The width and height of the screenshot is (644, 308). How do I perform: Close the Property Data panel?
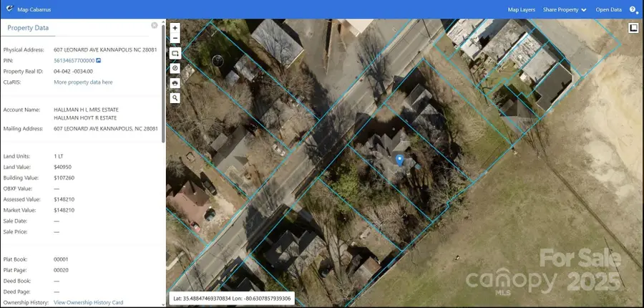155,26
